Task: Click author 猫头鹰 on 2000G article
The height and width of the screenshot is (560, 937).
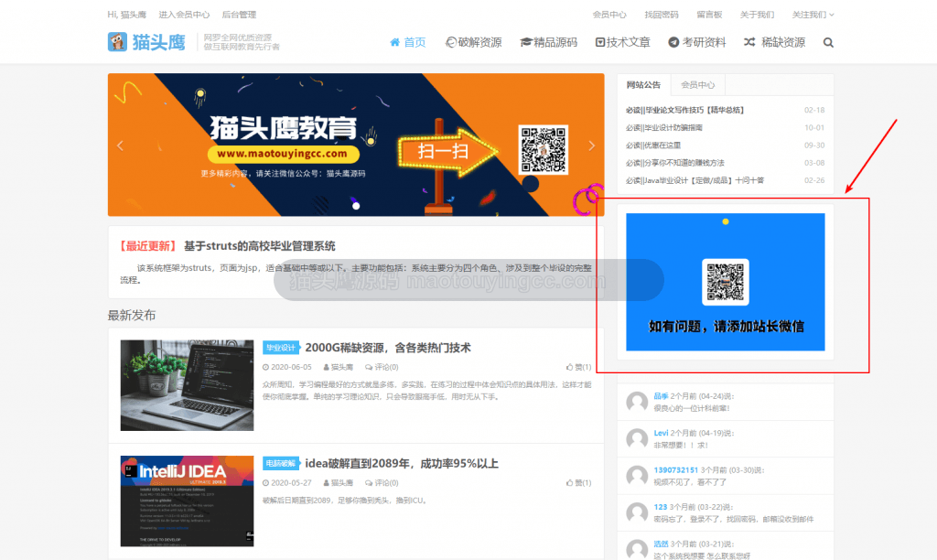Action: (339, 367)
